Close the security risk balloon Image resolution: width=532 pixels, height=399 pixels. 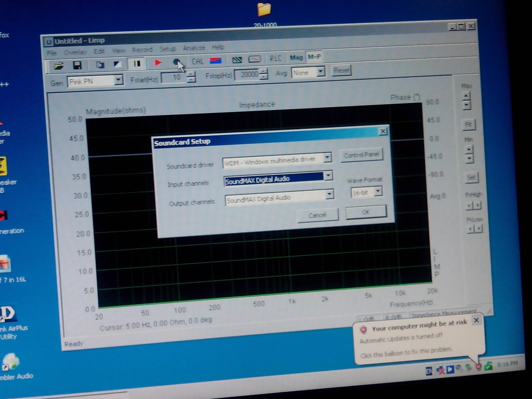point(477,320)
